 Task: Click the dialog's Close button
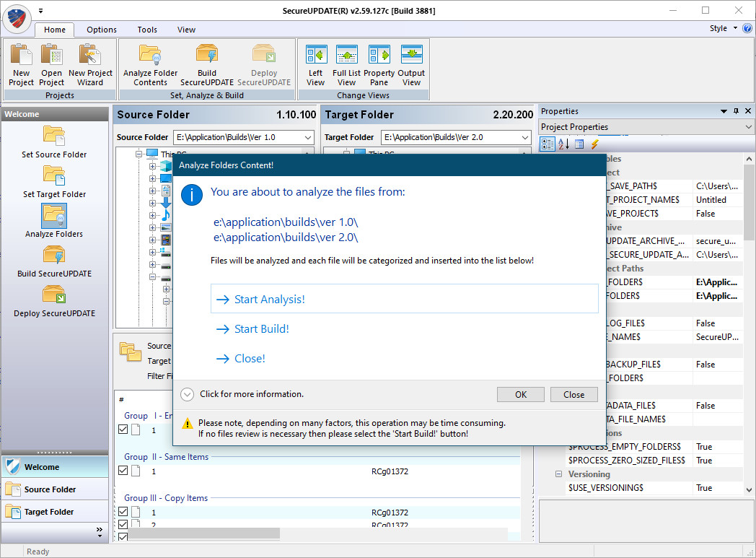coord(573,395)
